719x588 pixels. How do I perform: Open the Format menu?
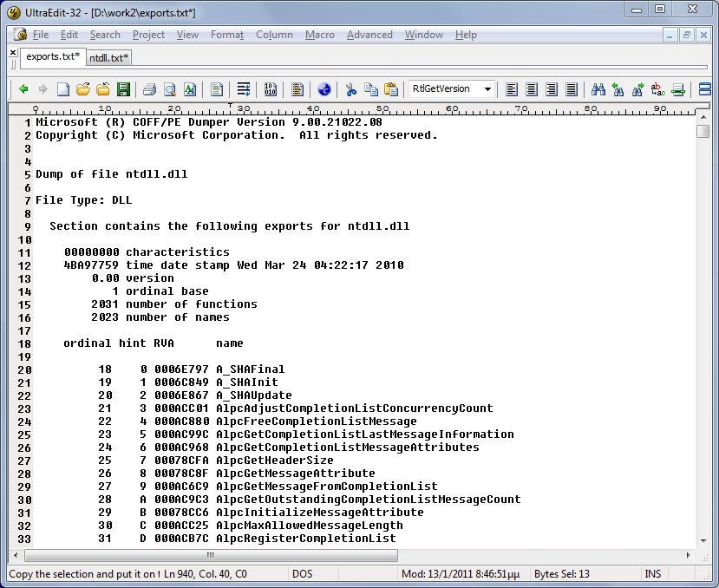tap(227, 35)
